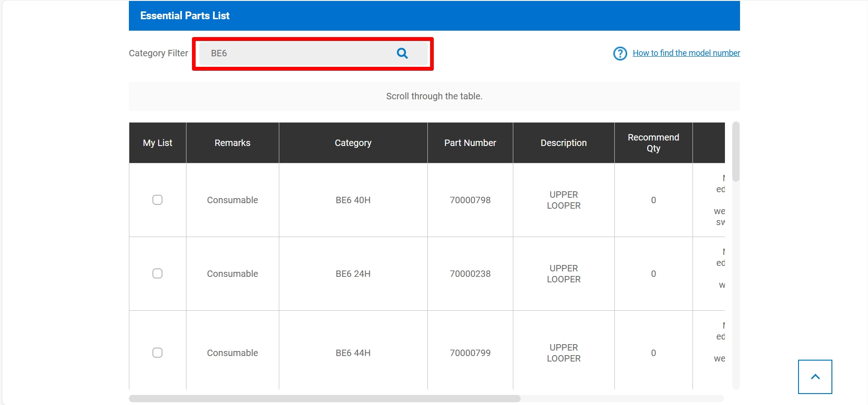Click part number 70000799 cell

pos(470,353)
